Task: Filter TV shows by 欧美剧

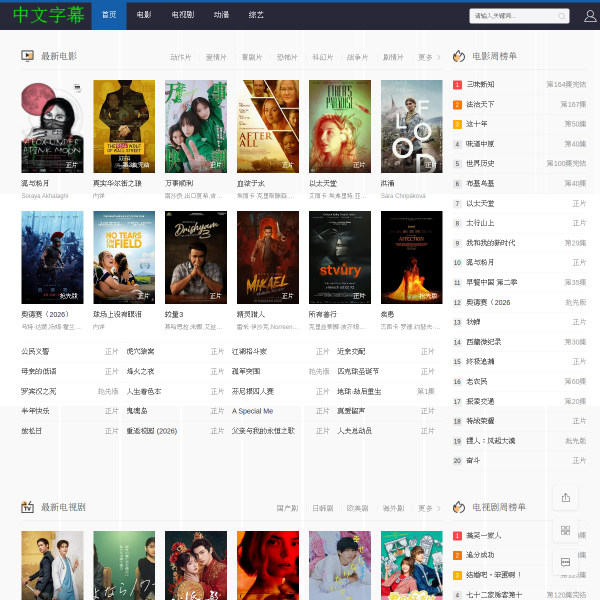Action: click(x=357, y=508)
